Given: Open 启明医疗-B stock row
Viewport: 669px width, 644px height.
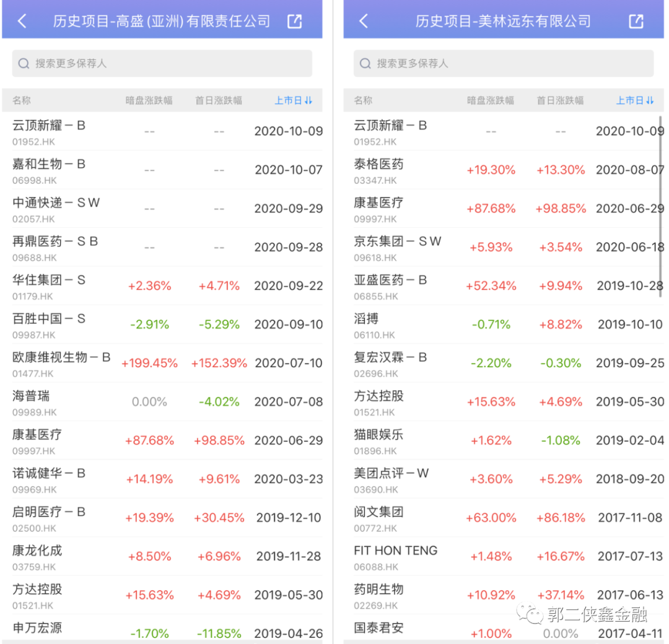Looking at the screenshot, I should coord(162,518).
